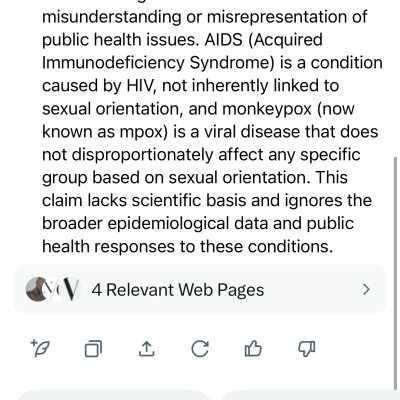Like the response with thumbs up
Viewport: 400px width, 400px height.
[x=253, y=349]
